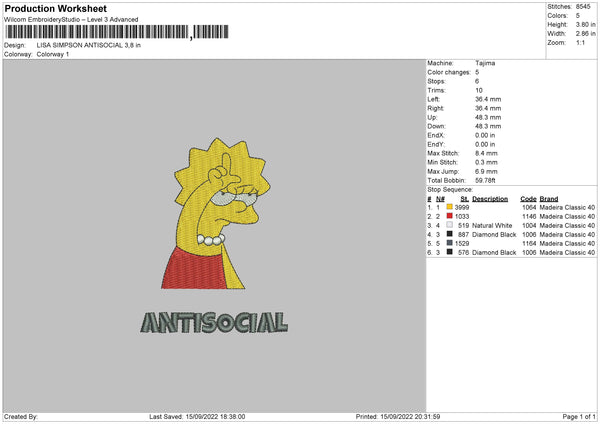
Task: Click the Min Stitch value 0.3 mm
Action: click(x=486, y=163)
